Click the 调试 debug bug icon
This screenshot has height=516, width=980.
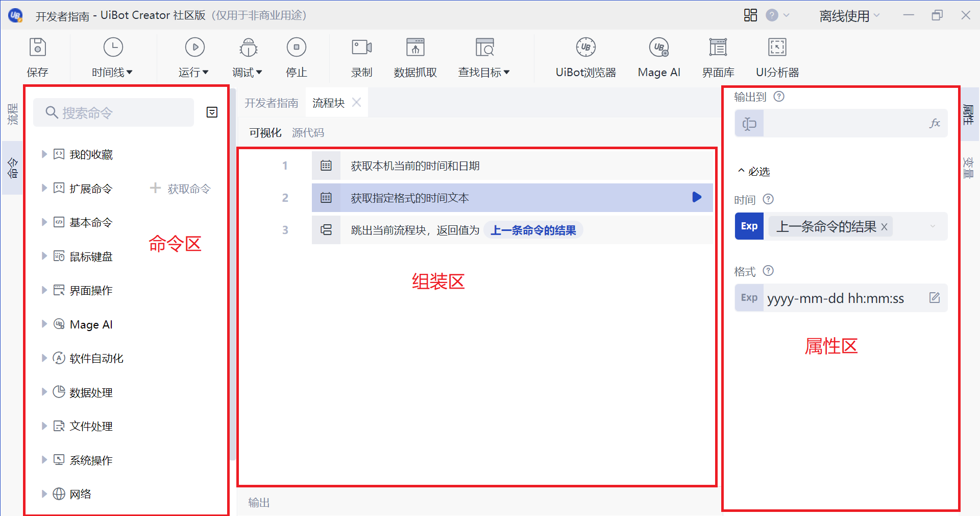[248, 48]
